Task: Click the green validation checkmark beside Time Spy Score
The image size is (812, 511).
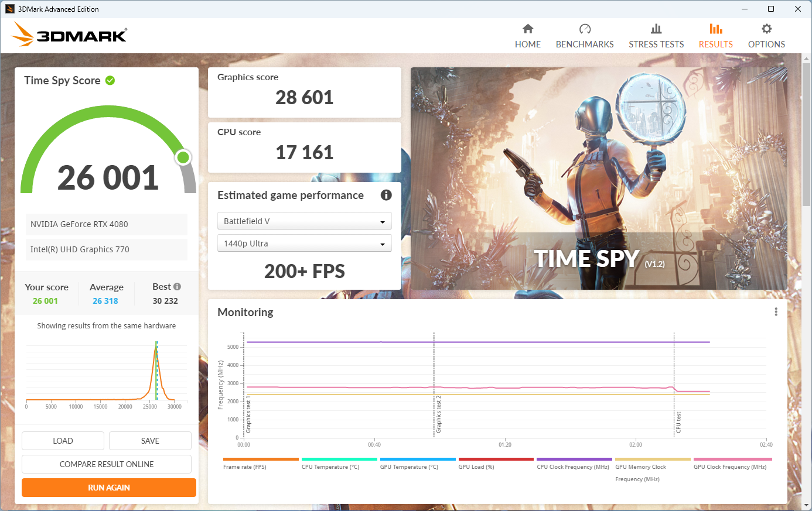Action: (x=110, y=80)
